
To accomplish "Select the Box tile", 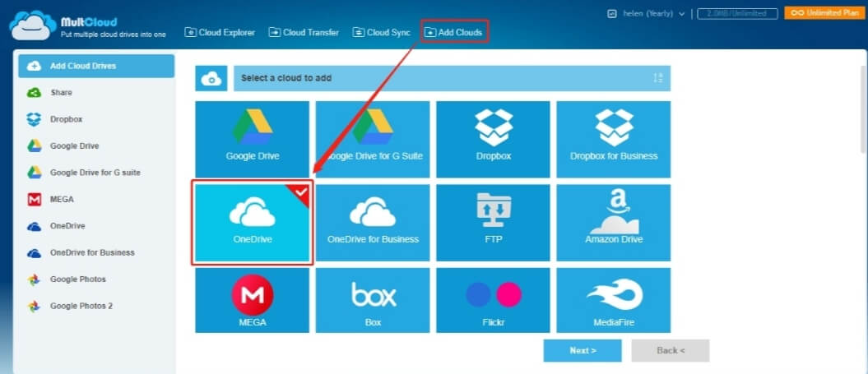I will [x=373, y=300].
